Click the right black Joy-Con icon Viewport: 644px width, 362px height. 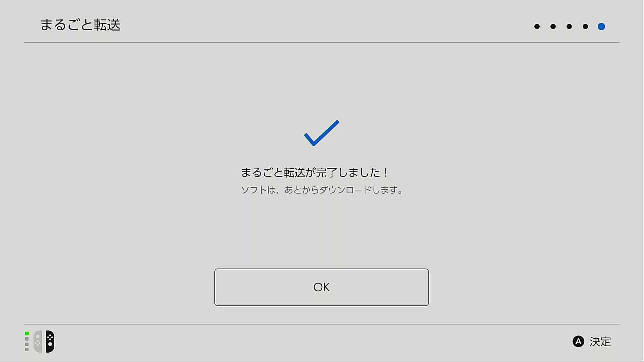(x=50, y=342)
